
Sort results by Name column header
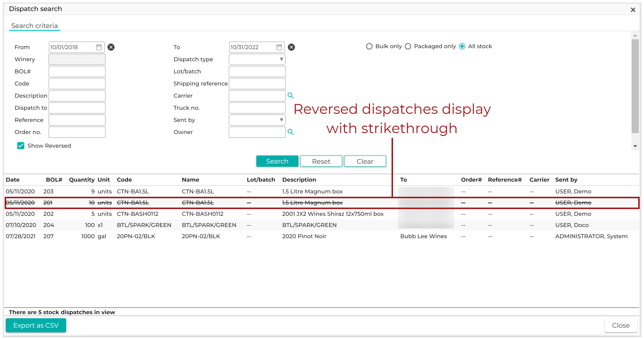click(190, 180)
